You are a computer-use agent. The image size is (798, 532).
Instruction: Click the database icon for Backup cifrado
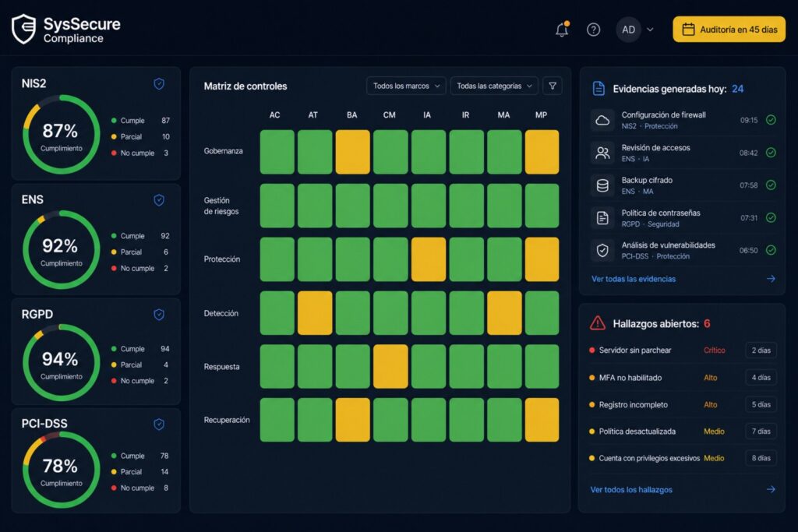coord(602,185)
